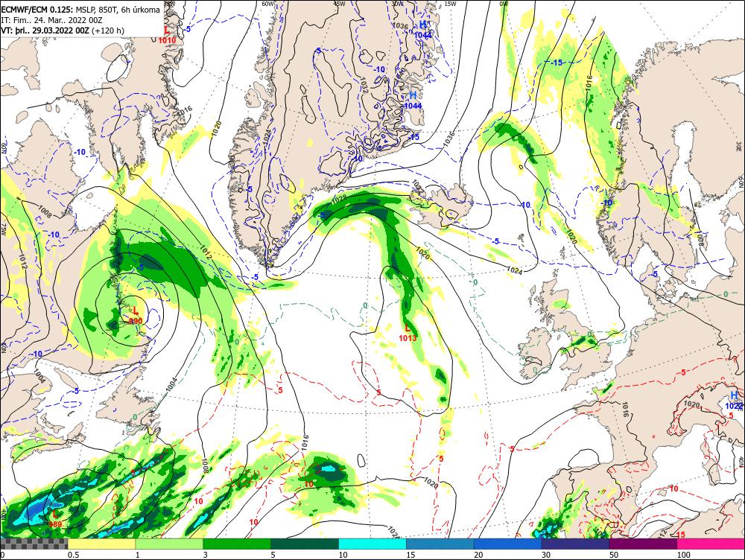Click the '45W' longitude label

pyautogui.click(x=339, y=3)
